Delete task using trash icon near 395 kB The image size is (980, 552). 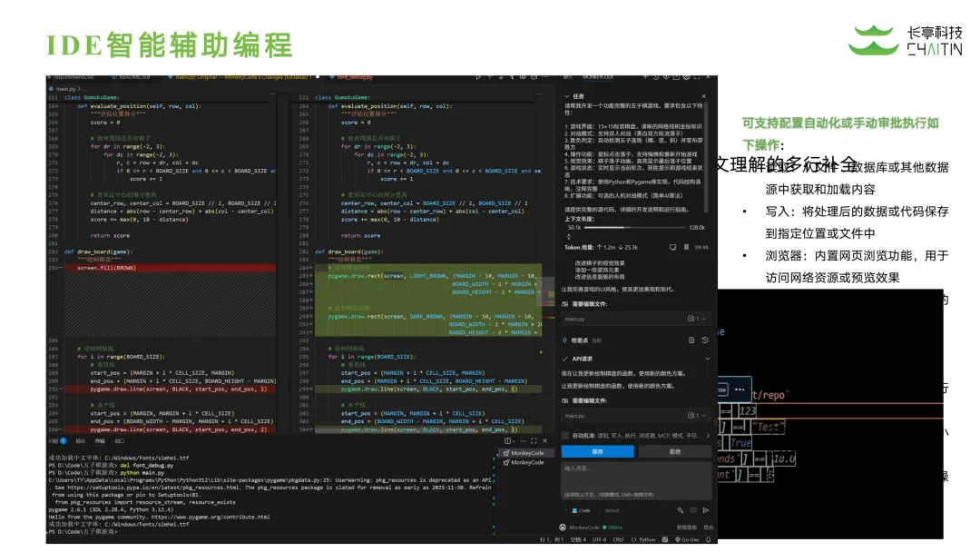pos(686,248)
